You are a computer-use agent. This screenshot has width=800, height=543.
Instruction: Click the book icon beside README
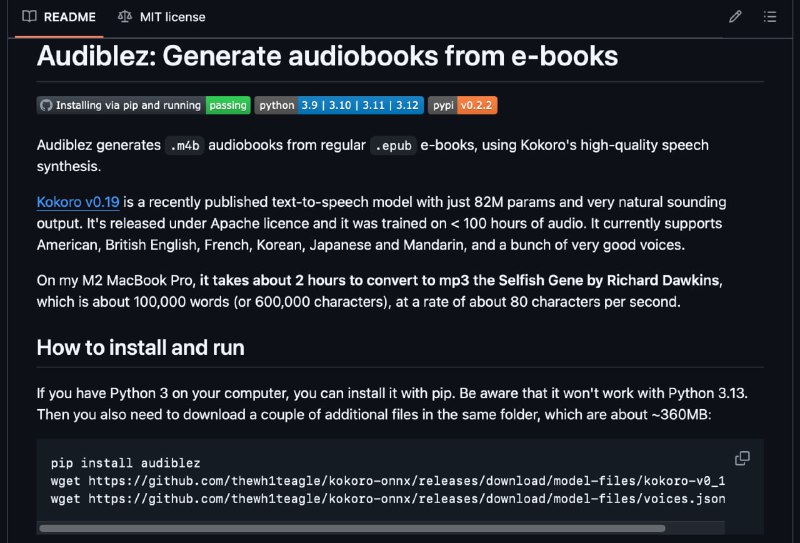[x=30, y=16]
